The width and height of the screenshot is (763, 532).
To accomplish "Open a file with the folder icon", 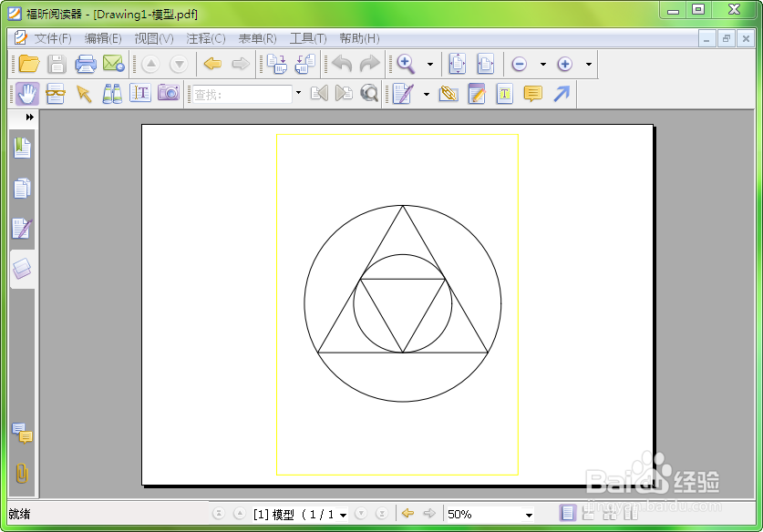I will pos(29,64).
